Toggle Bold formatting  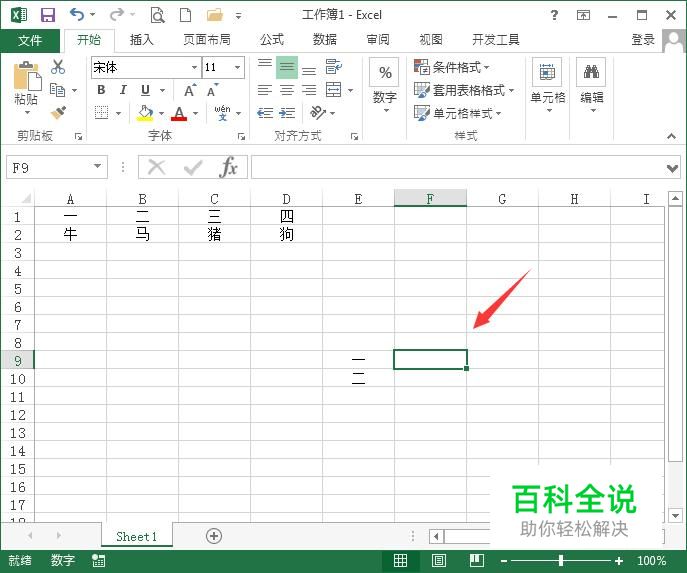click(x=101, y=90)
